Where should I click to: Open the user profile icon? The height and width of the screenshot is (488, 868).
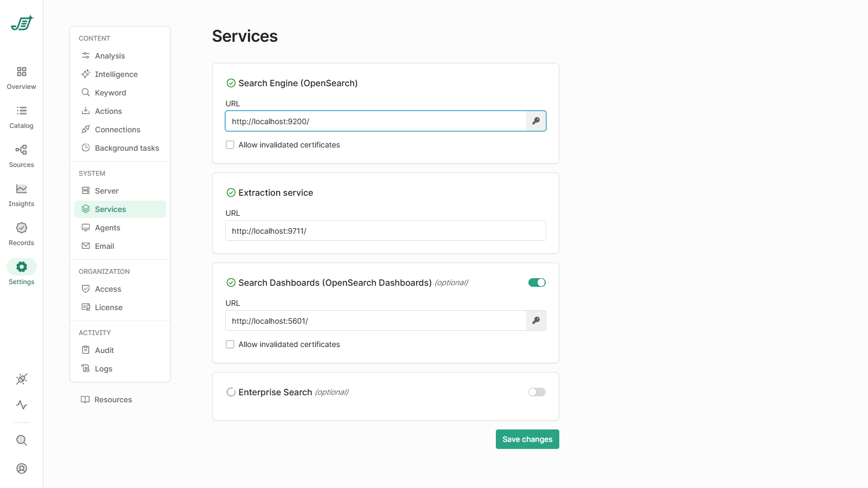click(22, 468)
